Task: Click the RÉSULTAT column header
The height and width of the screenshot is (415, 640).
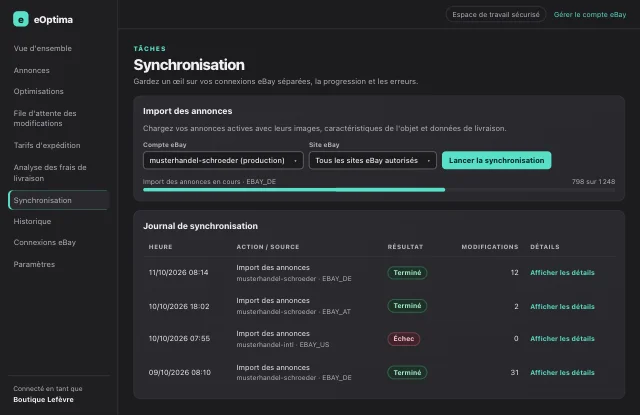Action: tap(405, 247)
